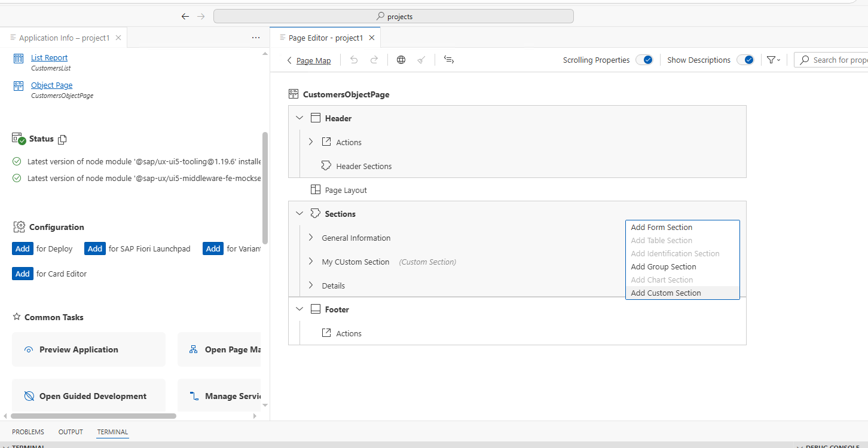Image resolution: width=868 pixels, height=448 pixels.
Task: Expand the My CUstom Section node
Action: [x=311, y=262]
